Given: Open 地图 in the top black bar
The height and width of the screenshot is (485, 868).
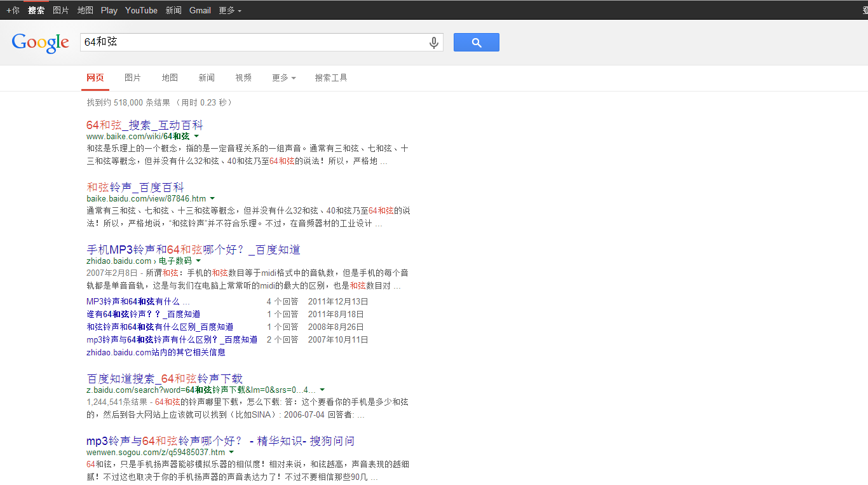Looking at the screenshot, I should point(85,10).
